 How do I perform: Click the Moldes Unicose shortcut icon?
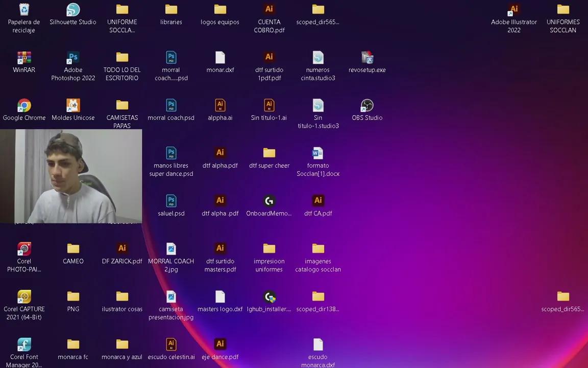click(73, 105)
